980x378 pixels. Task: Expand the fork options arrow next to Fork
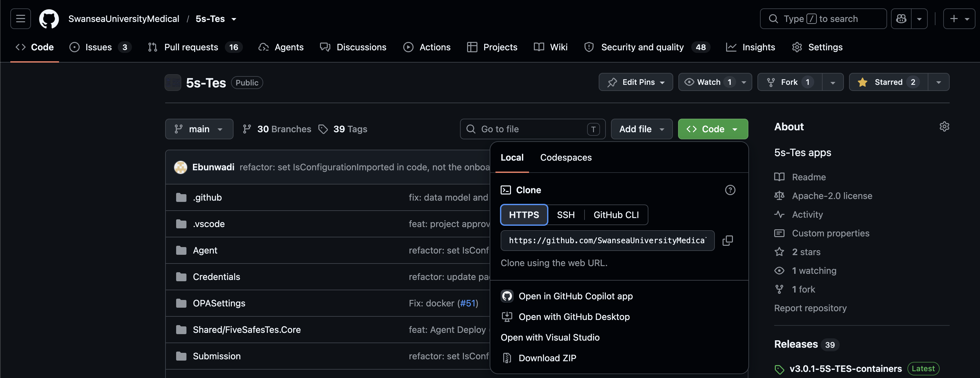point(833,82)
